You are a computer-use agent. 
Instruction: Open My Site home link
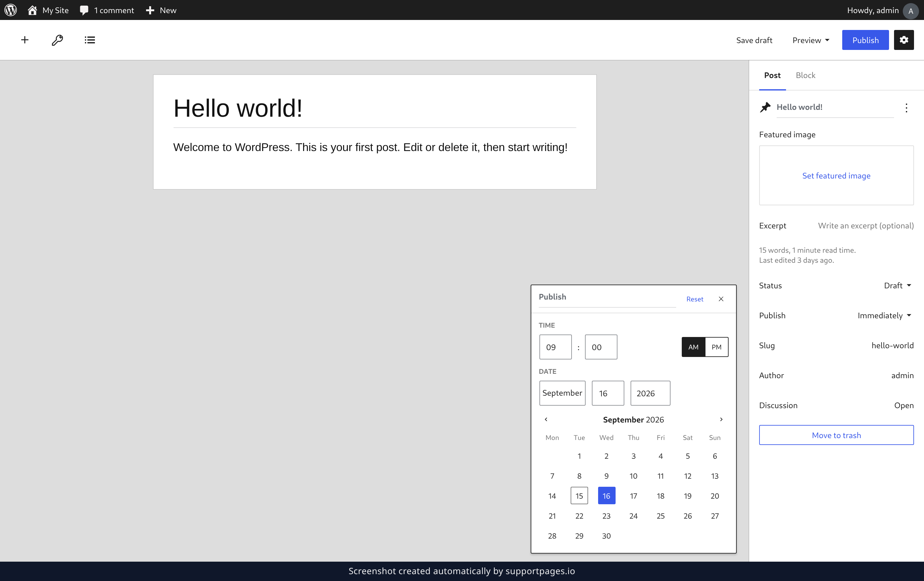pyautogui.click(x=48, y=10)
